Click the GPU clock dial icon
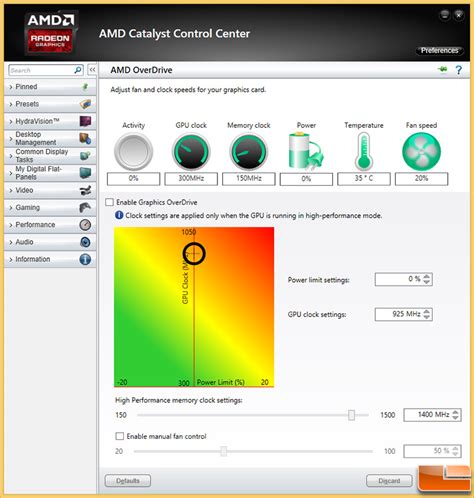Viewport: 474px width, 498px height. click(191, 152)
